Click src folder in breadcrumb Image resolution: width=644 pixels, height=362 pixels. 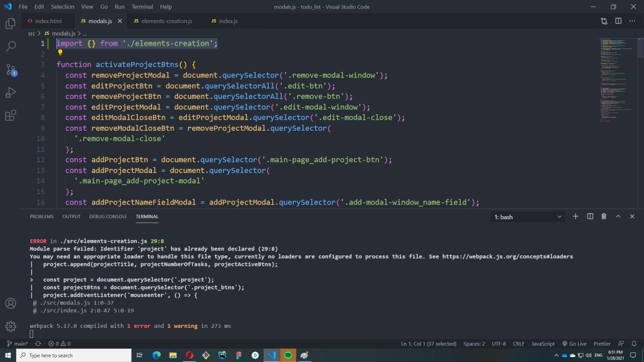(x=32, y=33)
